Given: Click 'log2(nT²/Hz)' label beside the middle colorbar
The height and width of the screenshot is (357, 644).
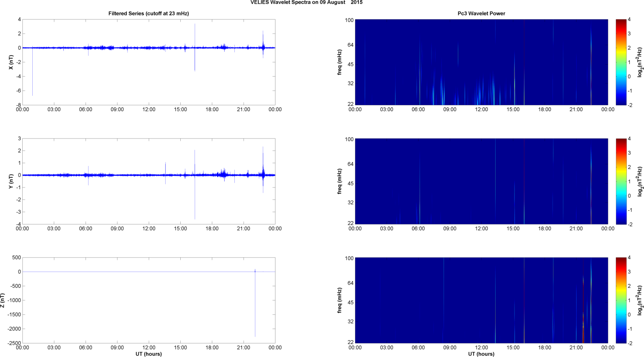Looking at the screenshot, I should pos(640,181).
